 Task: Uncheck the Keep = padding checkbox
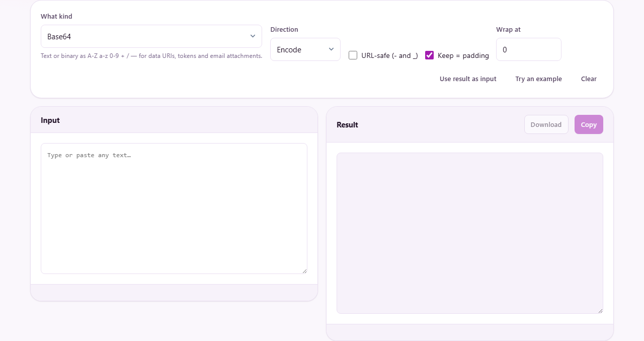pos(429,55)
